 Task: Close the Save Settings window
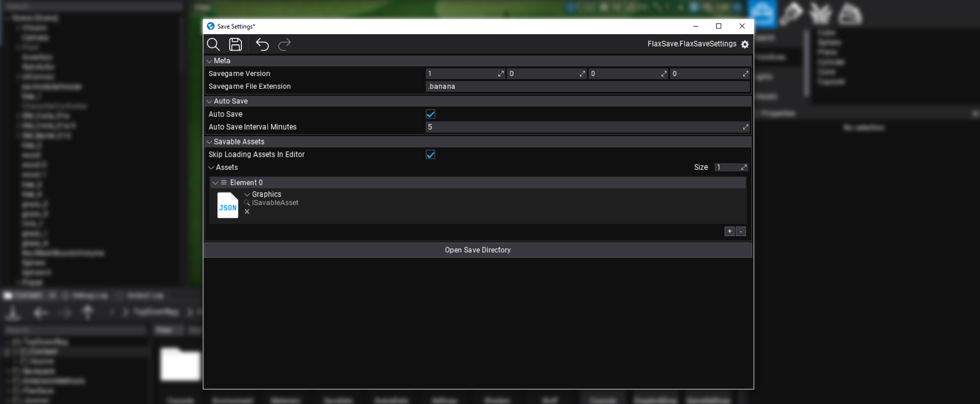(x=742, y=26)
